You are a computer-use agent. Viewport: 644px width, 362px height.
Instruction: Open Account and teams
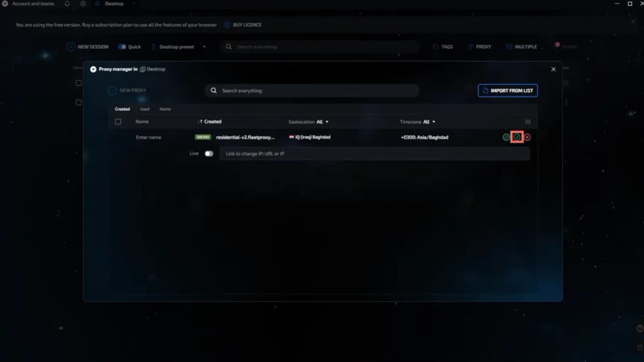click(33, 4)
